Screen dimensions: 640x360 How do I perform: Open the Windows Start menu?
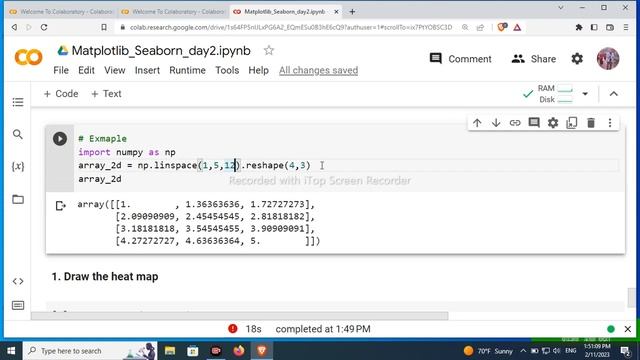click(x=11, y=351)
